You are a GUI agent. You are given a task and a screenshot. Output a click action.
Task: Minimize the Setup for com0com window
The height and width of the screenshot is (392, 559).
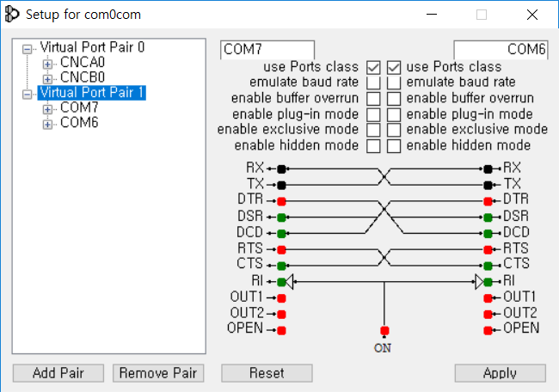click(432, 15)
